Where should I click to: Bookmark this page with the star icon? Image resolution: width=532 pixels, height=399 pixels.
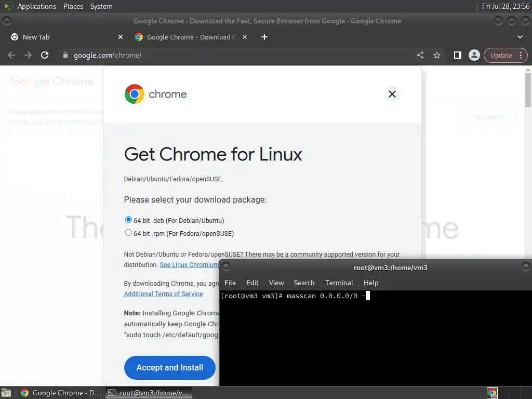(x=436, y=55)
